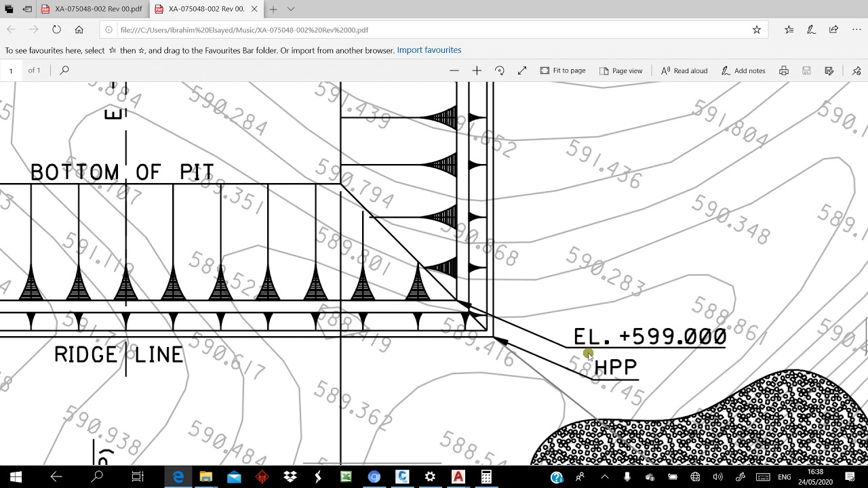View site information icon

108,30
